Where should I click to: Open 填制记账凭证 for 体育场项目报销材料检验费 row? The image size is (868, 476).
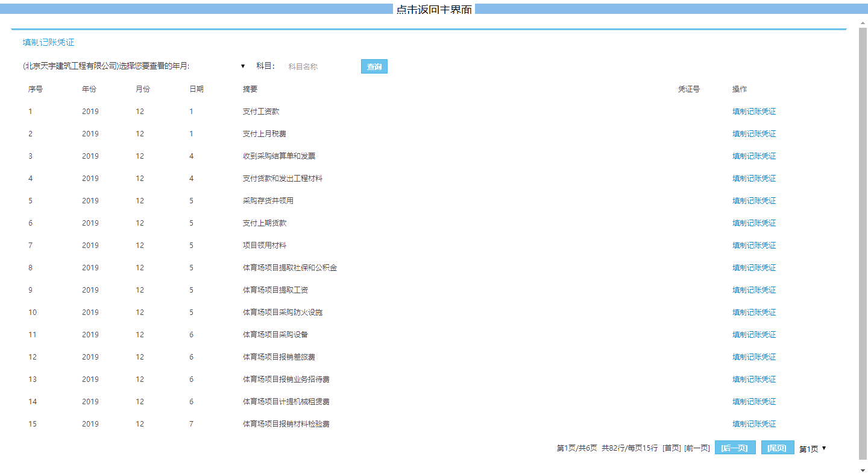[753, 424]
